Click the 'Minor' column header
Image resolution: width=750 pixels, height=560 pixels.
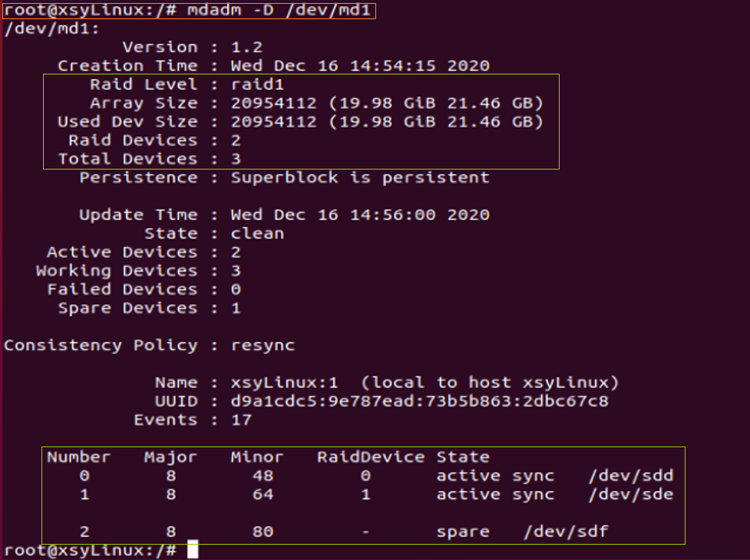[257, 457]
